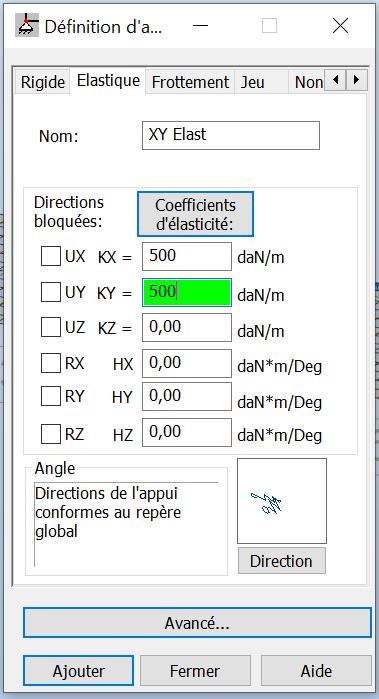Click the green highlighted KY value field

click(187, 292)
